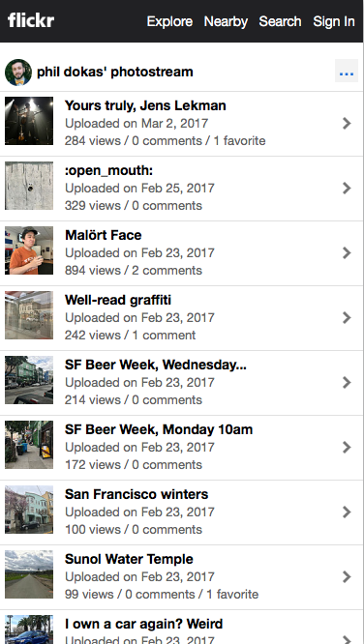The image size is (364, 644).
Task: Expand the :open_mouth: row chevron
Action: 347,189
